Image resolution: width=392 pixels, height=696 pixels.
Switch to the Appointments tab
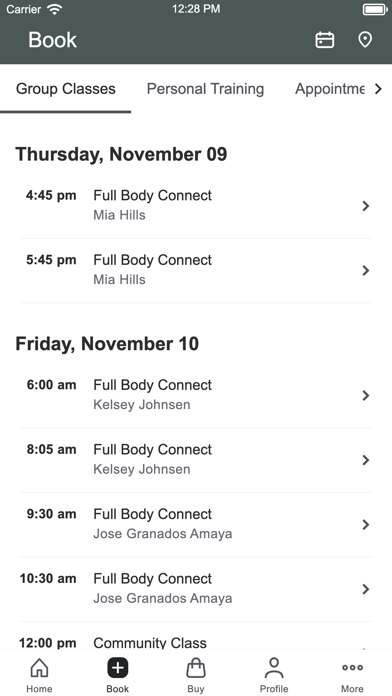pos(330,89)
